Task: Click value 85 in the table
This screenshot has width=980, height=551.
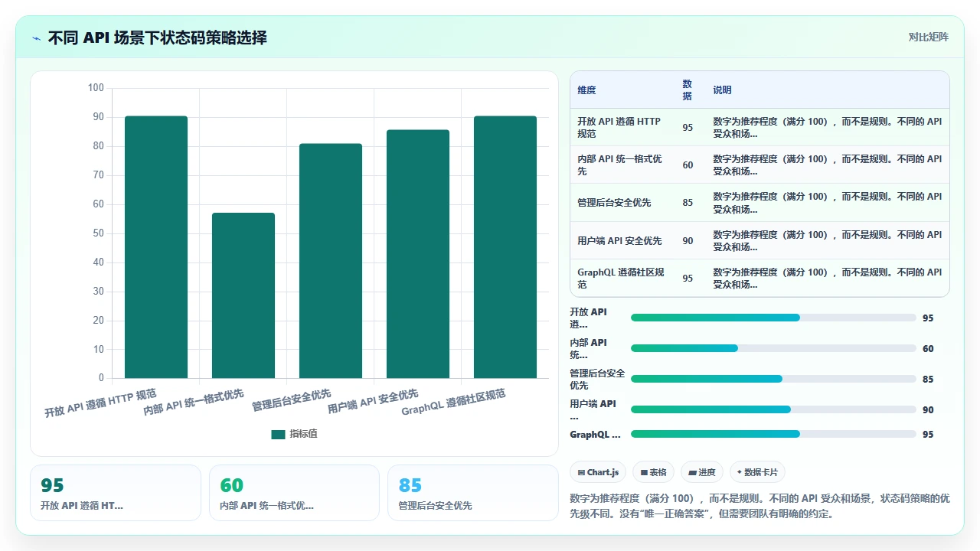Action: [x=688, y=203]
